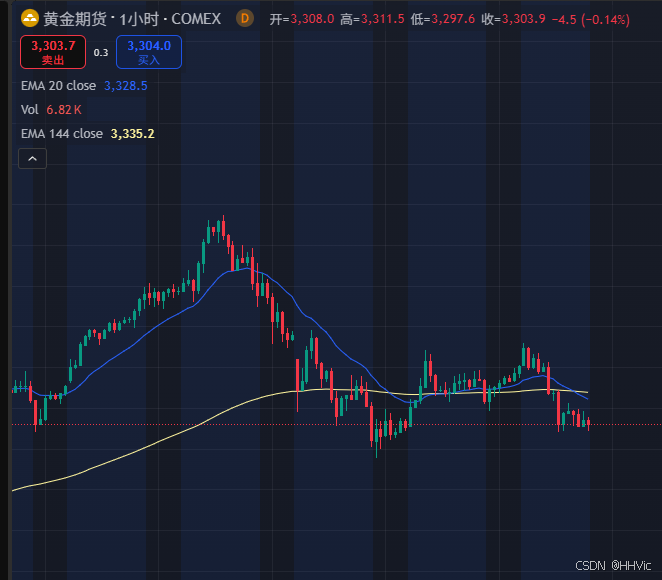Click the high price 高=3,311.5
The image size is (662, 580).
pyautogui.click(x=372, y=19)
